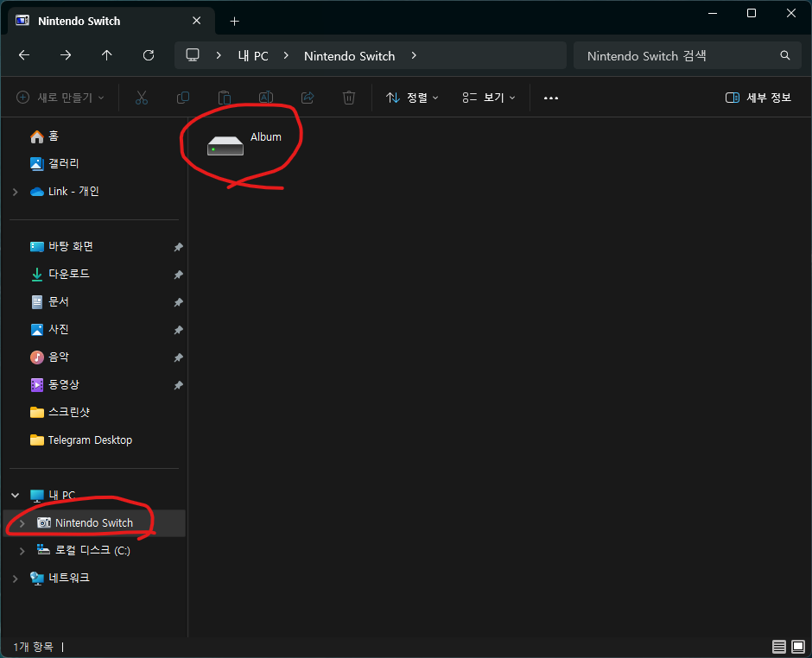
Task: Click the search magnifier icon
Action: tap(785, 55)
